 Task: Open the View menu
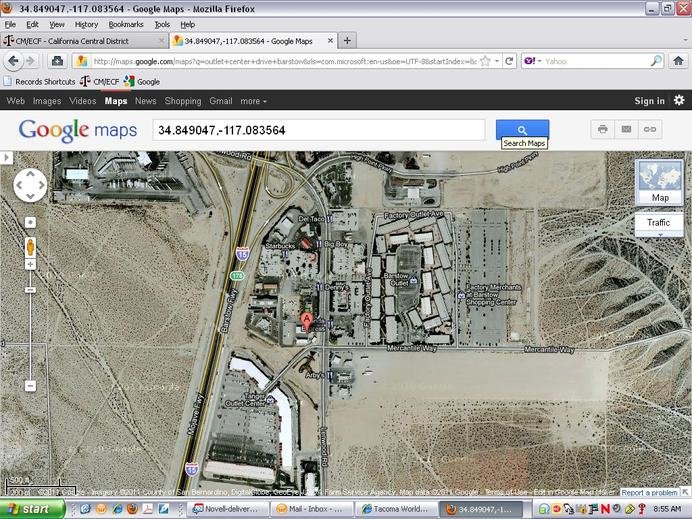(x=56, y=24)
